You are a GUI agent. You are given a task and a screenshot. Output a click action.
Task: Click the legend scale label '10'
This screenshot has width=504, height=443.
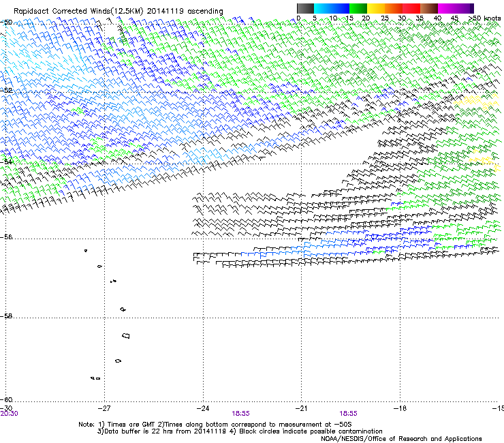(x=333, y=18)
